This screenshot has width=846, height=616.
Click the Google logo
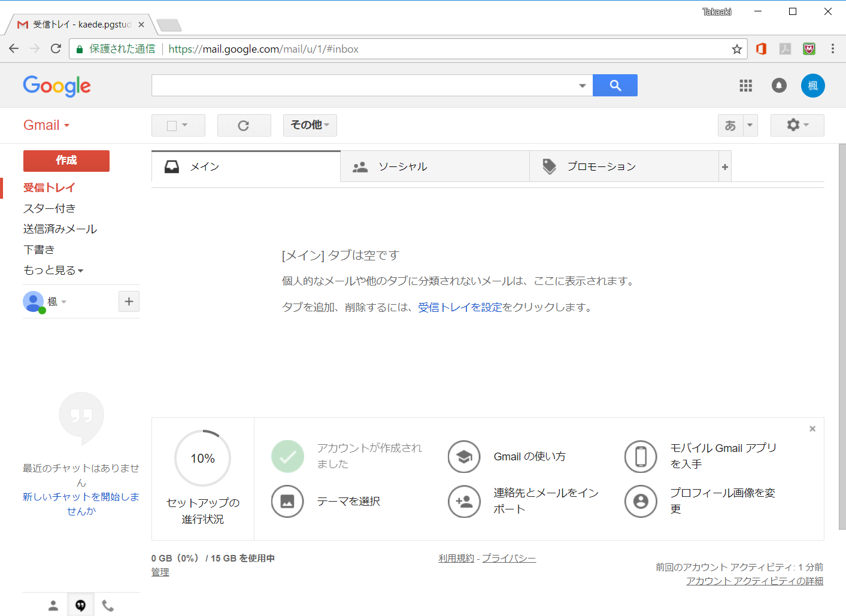57,86
